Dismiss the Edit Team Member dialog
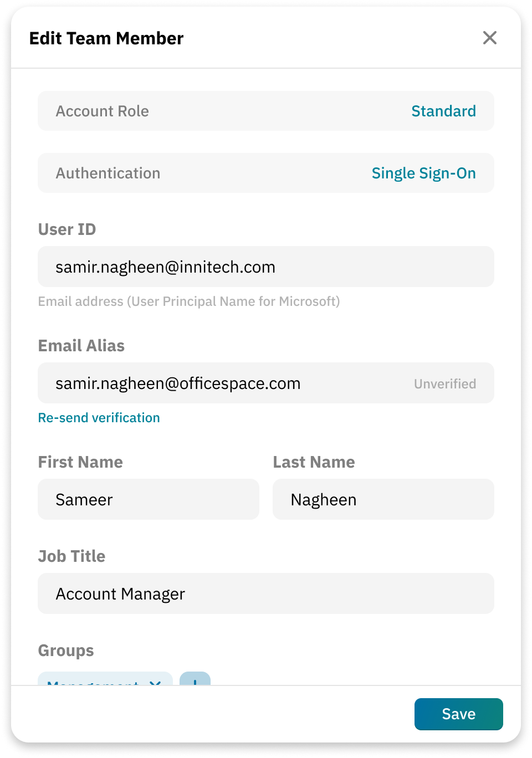Viewport: 532px width, 758px height. (x=490, y=38)
